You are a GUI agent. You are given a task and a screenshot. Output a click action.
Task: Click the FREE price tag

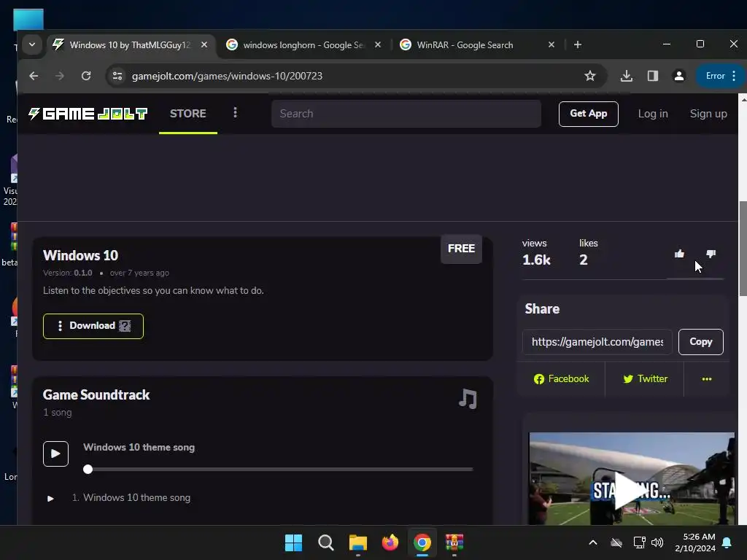click(461, 249)
